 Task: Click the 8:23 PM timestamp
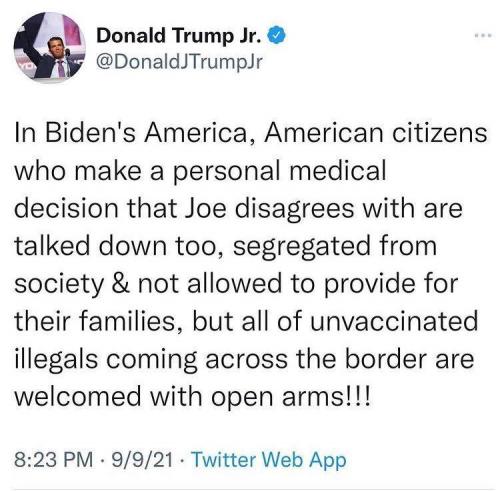54,460
